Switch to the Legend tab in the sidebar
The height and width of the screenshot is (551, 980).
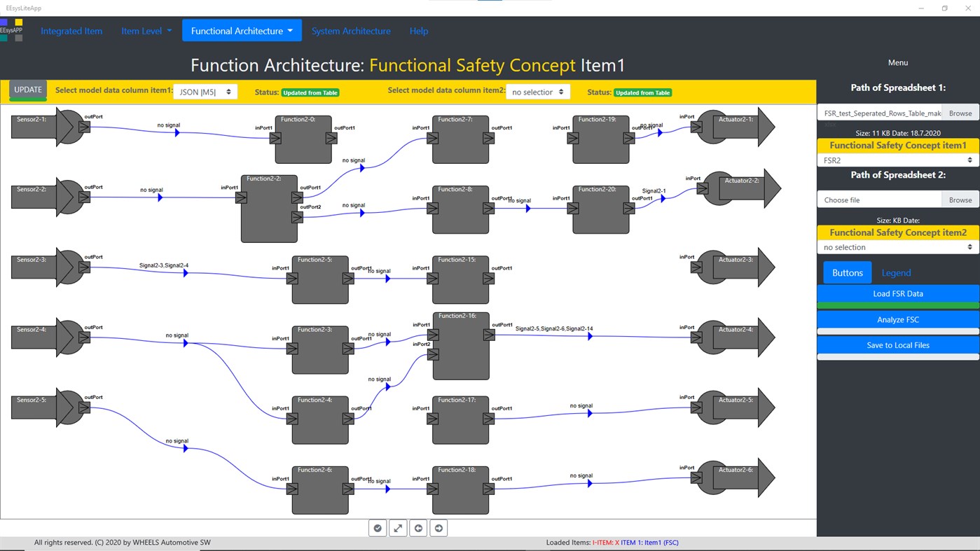pos(896,272)
